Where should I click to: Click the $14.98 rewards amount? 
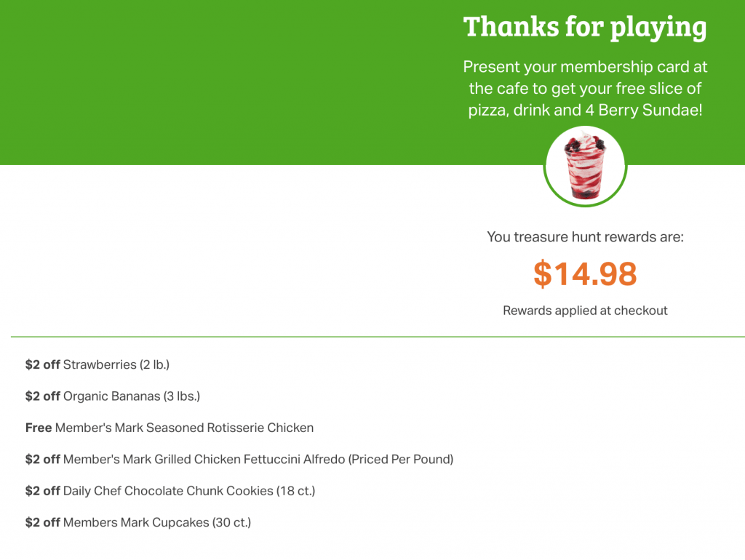point(585,274)
